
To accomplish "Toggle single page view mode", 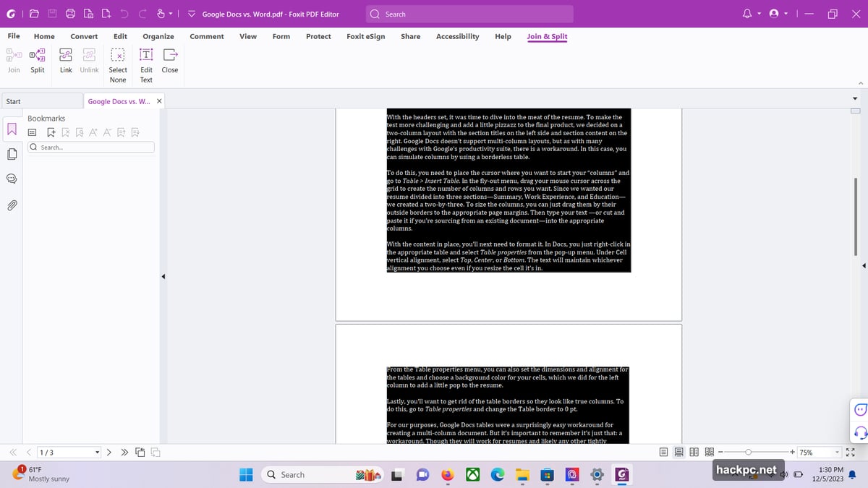I will (663, 452).
